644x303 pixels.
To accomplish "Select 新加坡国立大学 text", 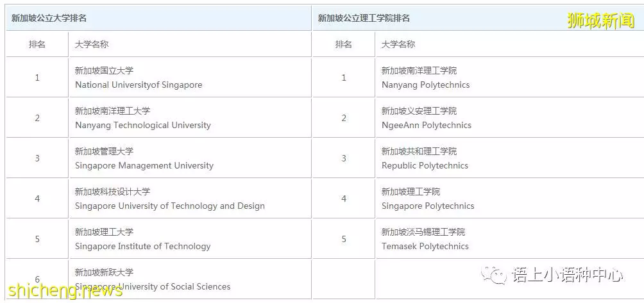I will click(104, 70).
